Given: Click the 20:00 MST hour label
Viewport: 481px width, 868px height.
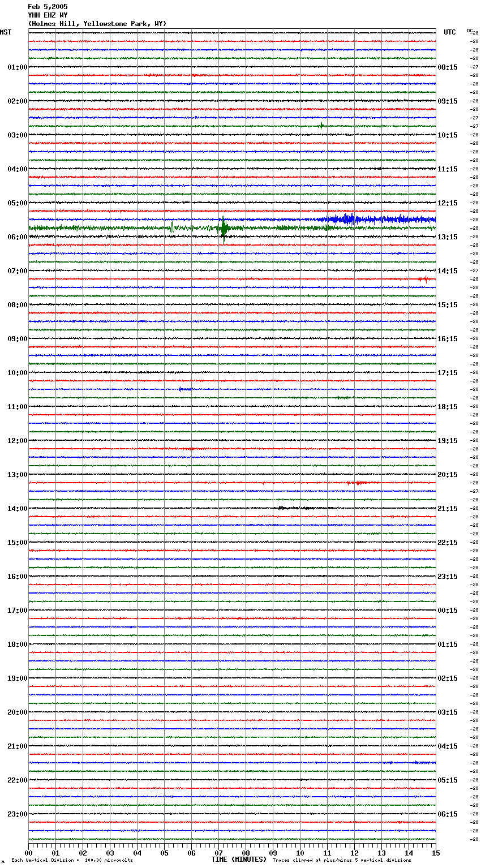Looking at the screenshot, I should coord(18,712).
